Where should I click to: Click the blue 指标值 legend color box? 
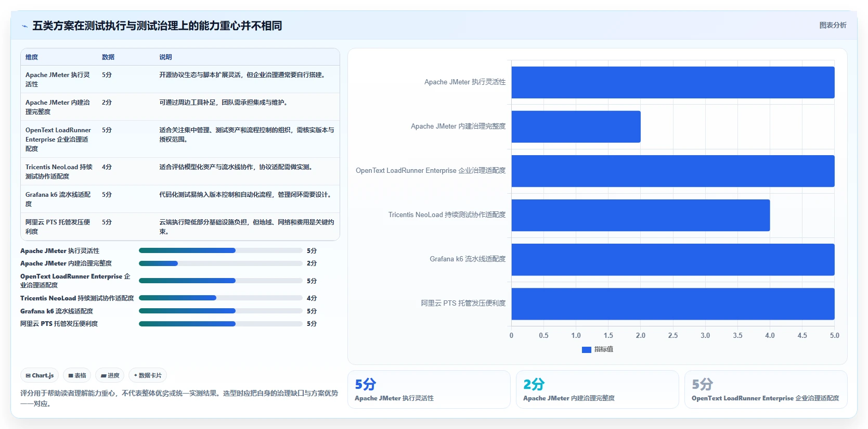coord(586,350)
